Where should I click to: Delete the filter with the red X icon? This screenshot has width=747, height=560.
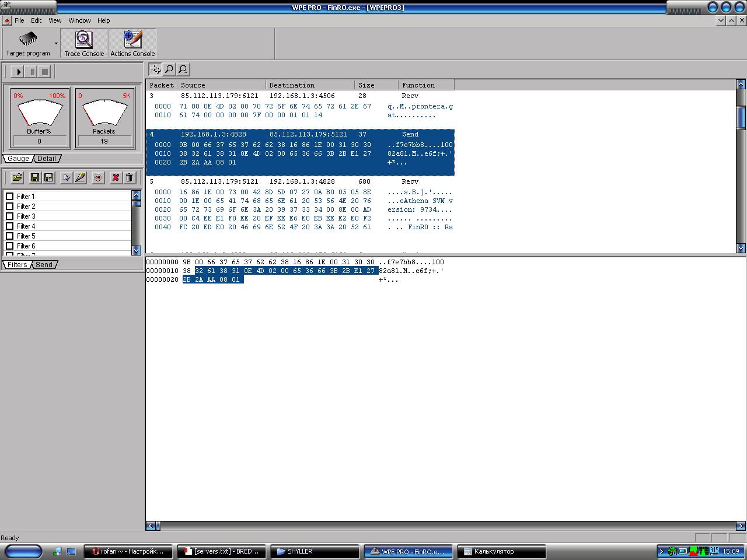tap(116, 177)
